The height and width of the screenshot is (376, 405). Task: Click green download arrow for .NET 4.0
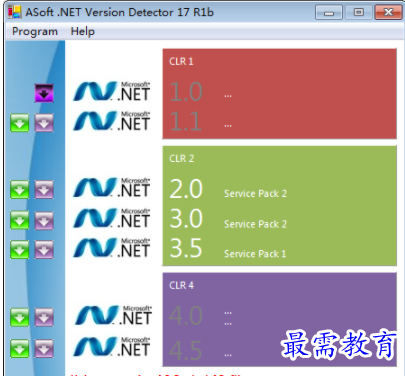click(x=20, y=317)
